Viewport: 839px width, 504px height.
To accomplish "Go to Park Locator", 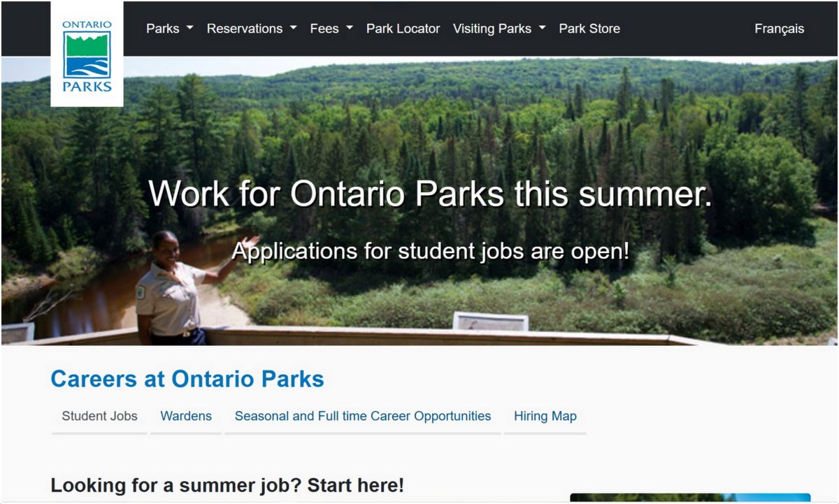I will 403,29.
